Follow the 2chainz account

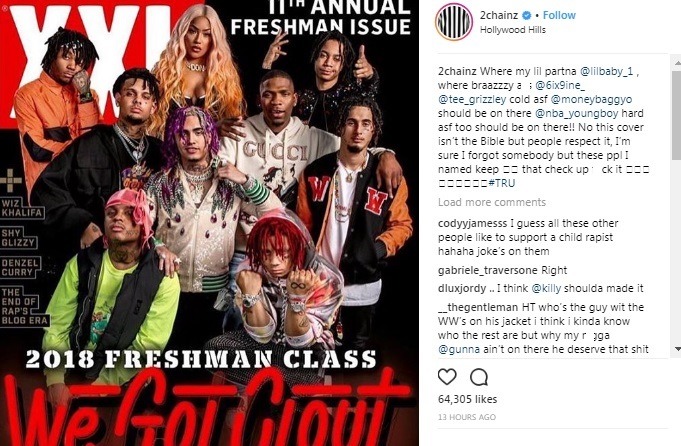click(559, 15)
